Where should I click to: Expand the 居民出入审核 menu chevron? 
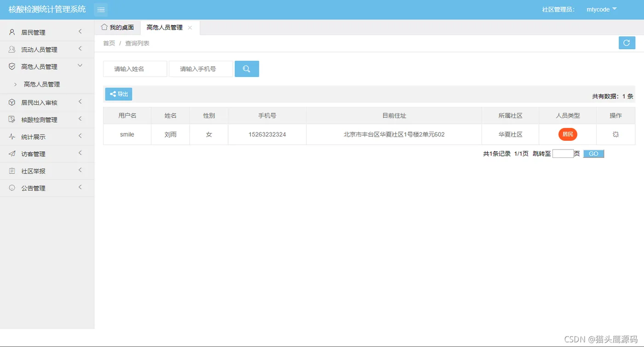click(x=80, y=102)
